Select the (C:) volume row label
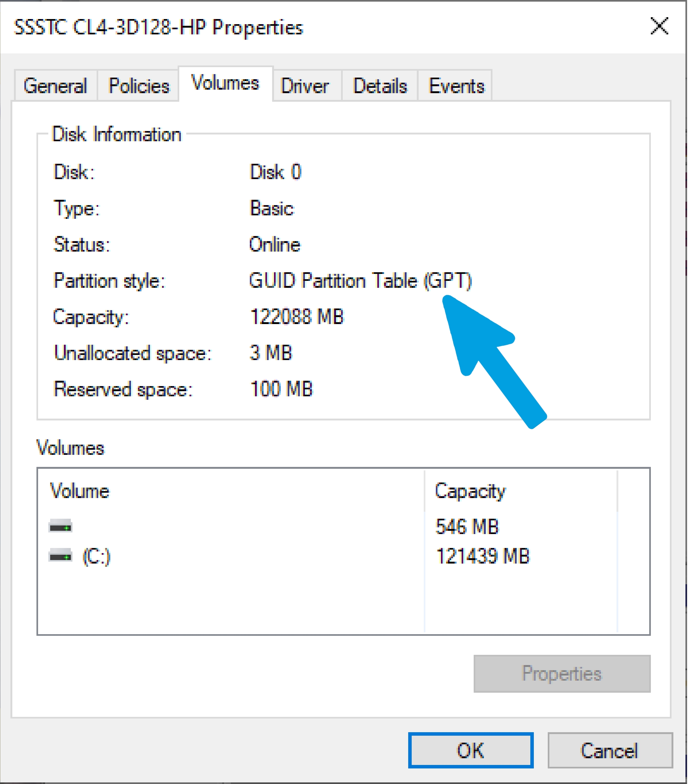The image size is (688, 784). (97, 556)
